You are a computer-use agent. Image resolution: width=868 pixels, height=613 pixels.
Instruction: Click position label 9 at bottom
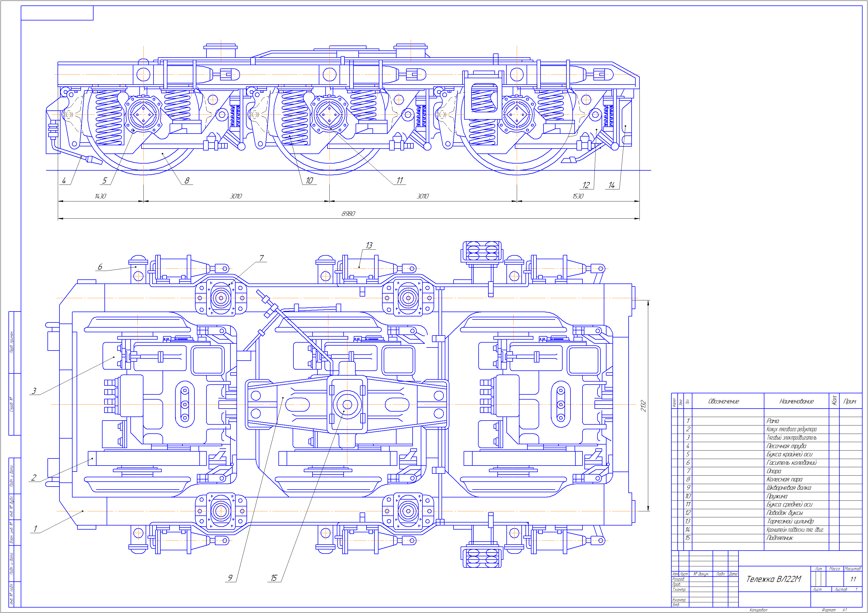click(230, 578)
